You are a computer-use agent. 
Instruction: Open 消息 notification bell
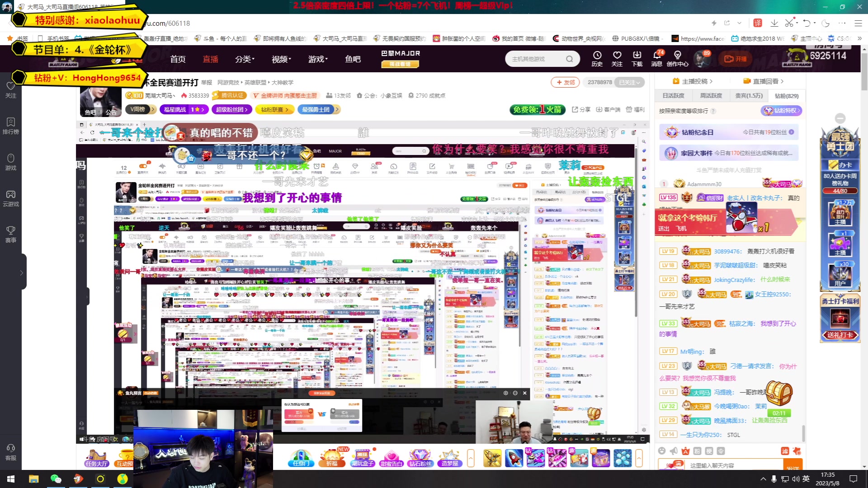point(657,58)
